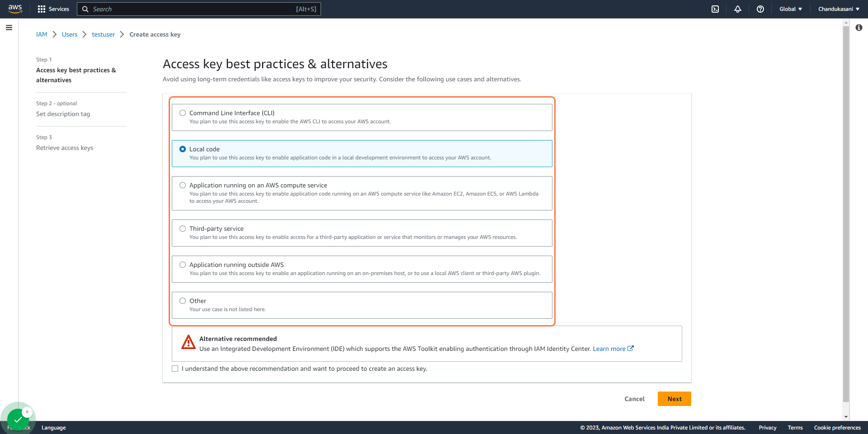Select the Third-party service option

362,233
